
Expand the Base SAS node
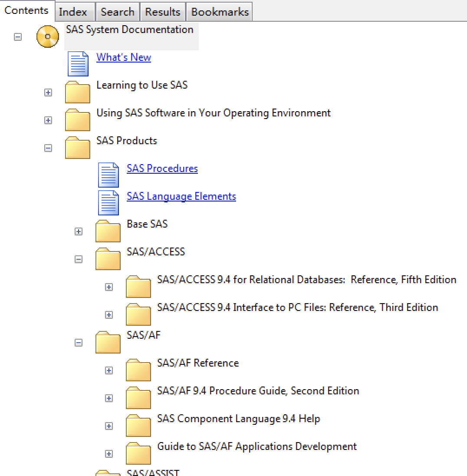click(x=79, y=231)
